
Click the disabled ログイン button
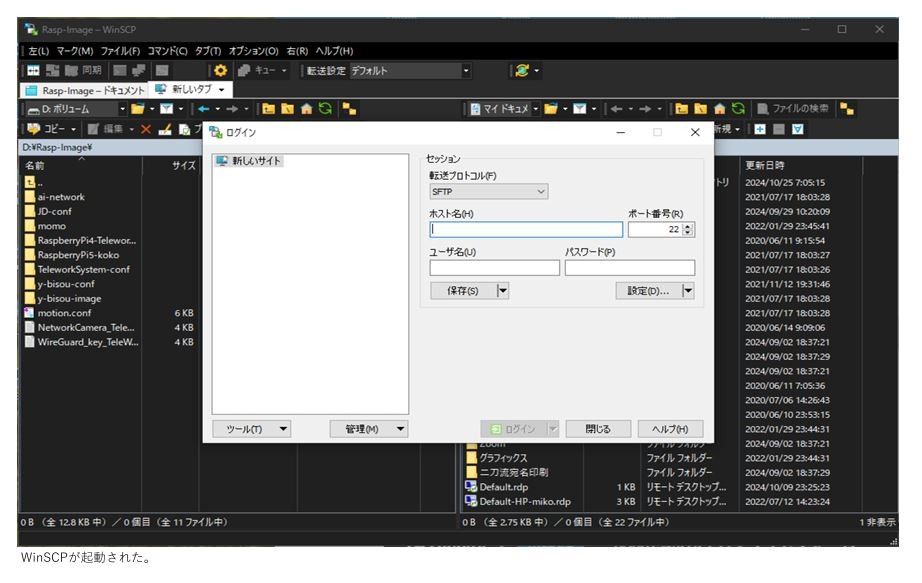coord(513,429)
